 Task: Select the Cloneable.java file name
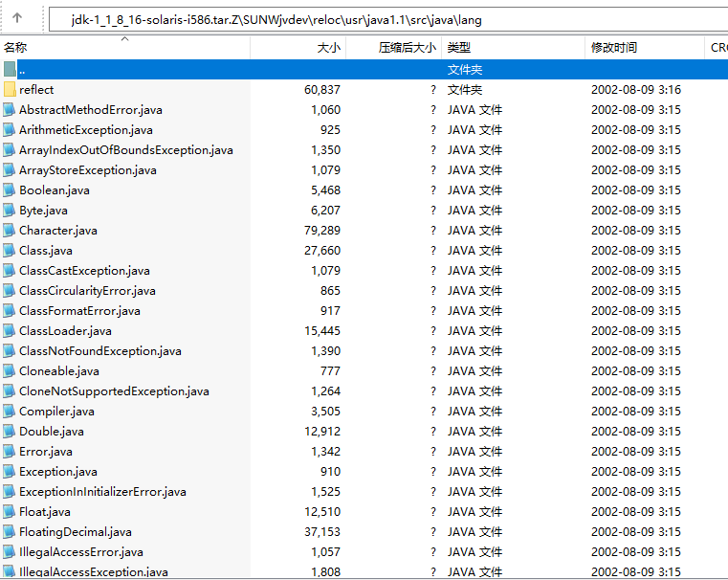pos(59,371)
